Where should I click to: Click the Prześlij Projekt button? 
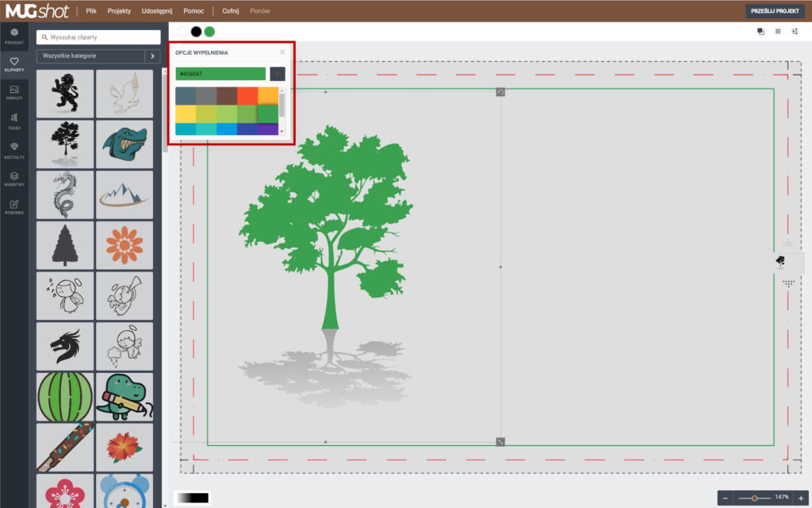(775, 11)
